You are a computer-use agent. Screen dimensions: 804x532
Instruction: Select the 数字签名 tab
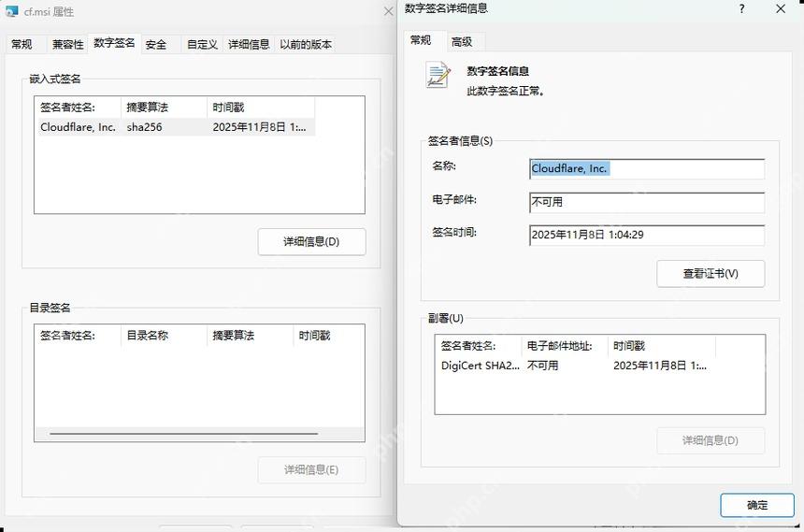[x=114, y=43]
